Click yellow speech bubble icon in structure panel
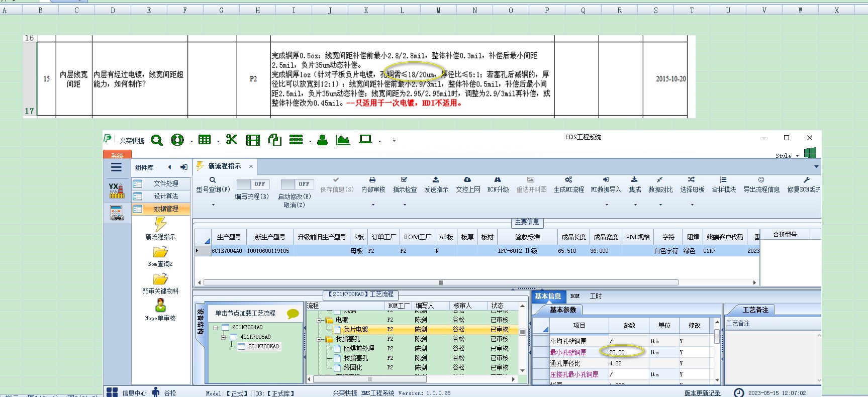868x397 pixels. point(293,314)
